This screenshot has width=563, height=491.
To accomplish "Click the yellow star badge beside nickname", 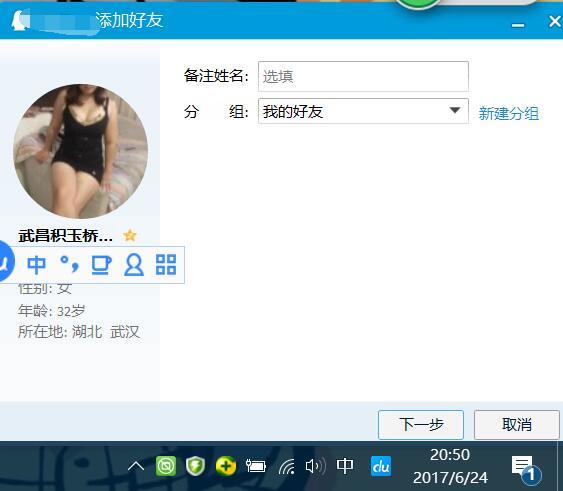I will pos(130,236).
